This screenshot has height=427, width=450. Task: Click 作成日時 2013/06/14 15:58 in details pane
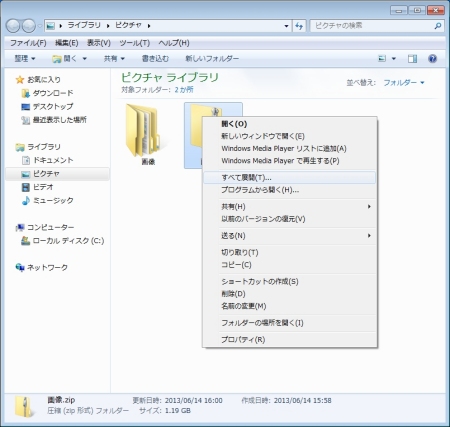(286, 401)
